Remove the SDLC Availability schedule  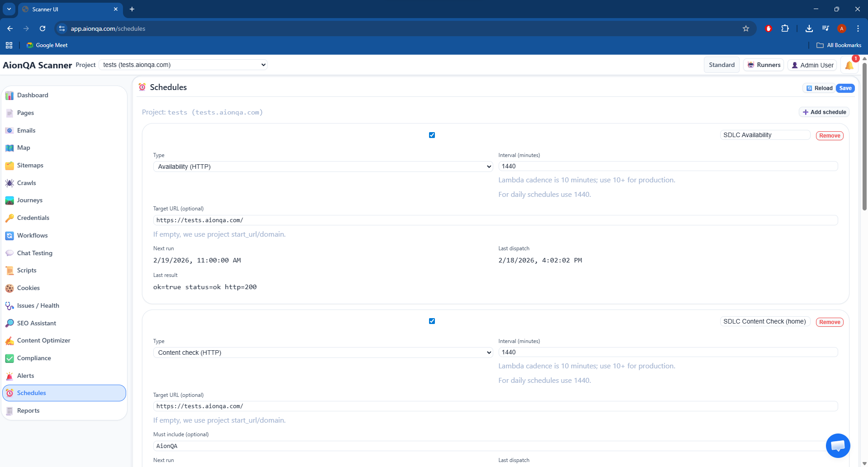tap(829, 136)
